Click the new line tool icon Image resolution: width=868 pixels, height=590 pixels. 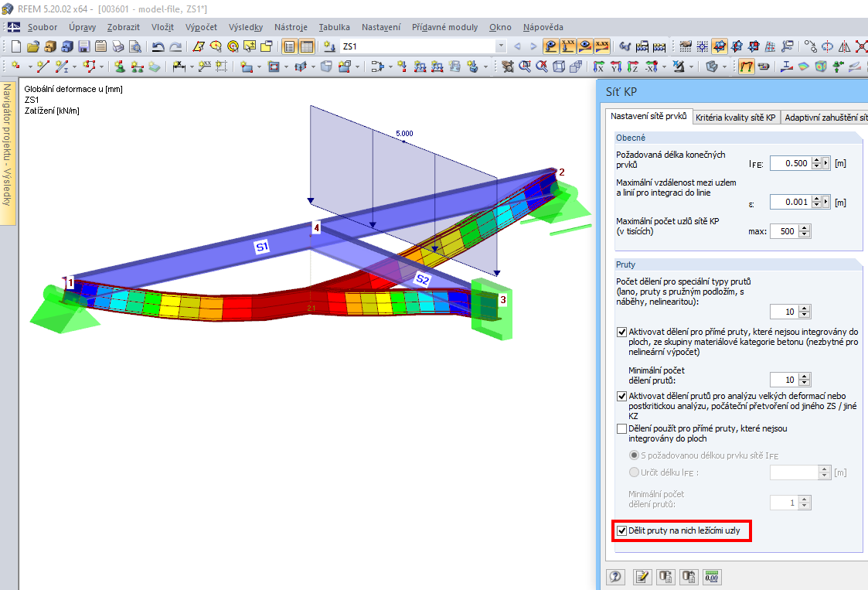pos(43,67)
